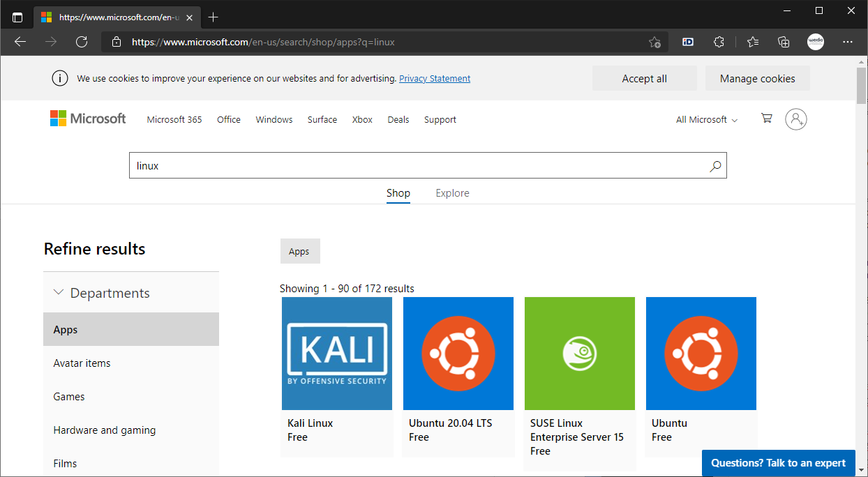Open the Collections panel
868x477 pixels.
coord(784,42)
